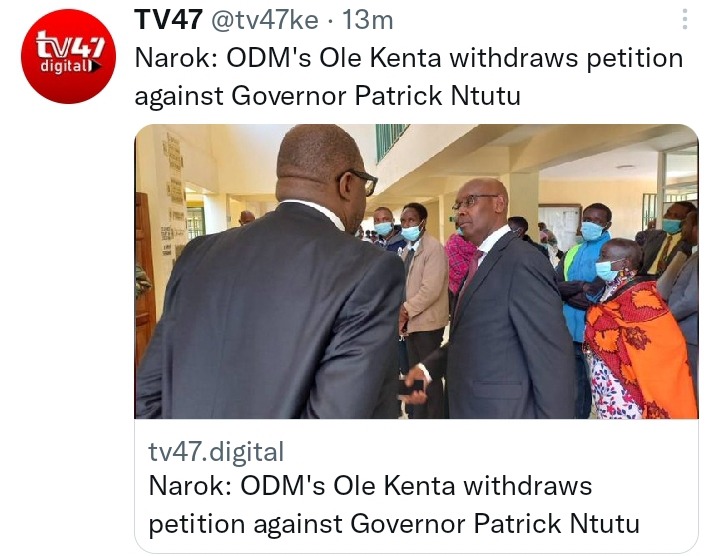
Task: Click the TV47 display name
Action: pos(169,20)
